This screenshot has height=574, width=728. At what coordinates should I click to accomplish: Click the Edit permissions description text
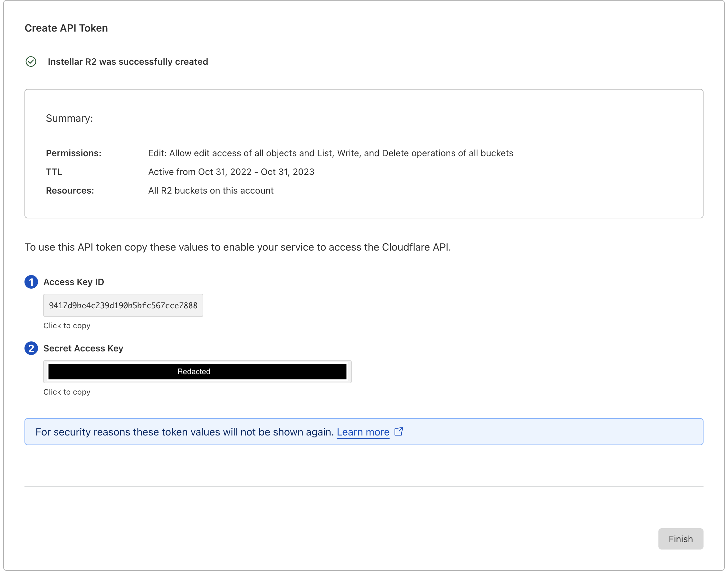pos(330,153)
